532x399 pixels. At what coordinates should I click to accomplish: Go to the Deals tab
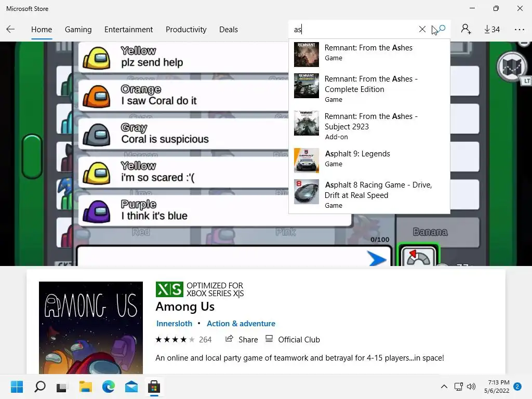click(x=229, y=30)
